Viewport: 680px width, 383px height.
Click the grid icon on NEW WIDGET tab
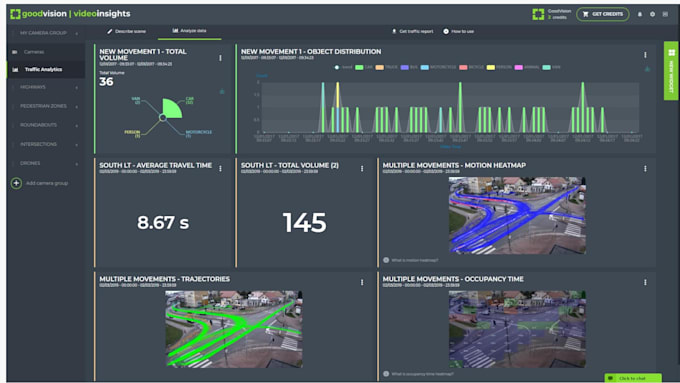[671, 53]
